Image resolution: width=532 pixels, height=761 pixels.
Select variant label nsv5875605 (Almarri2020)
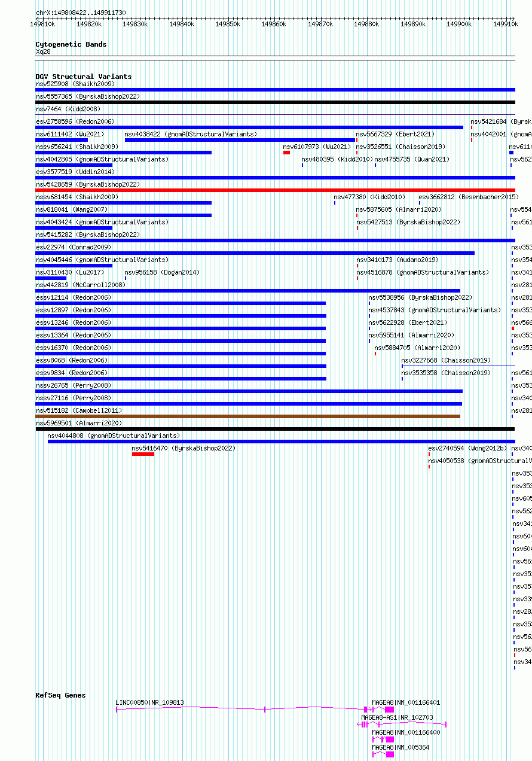click(399, 209)
